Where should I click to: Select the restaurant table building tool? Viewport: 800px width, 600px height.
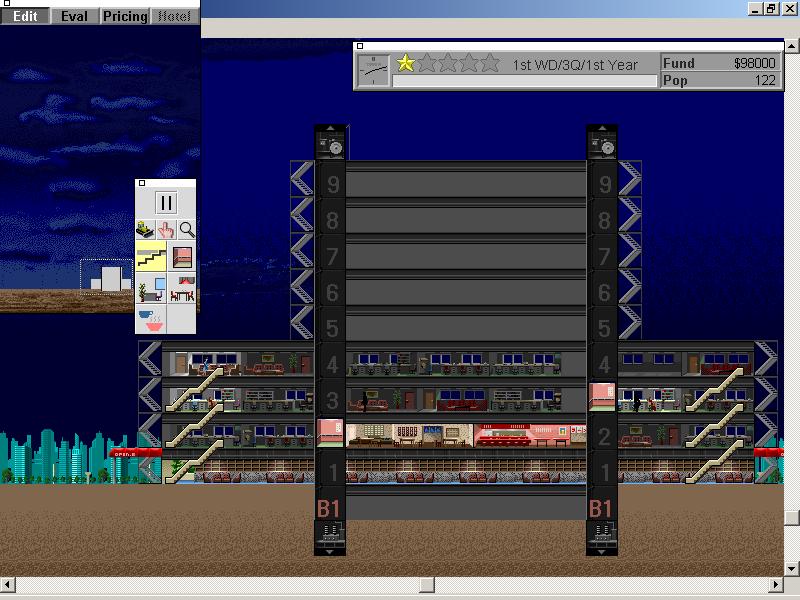tap(181, 290)
